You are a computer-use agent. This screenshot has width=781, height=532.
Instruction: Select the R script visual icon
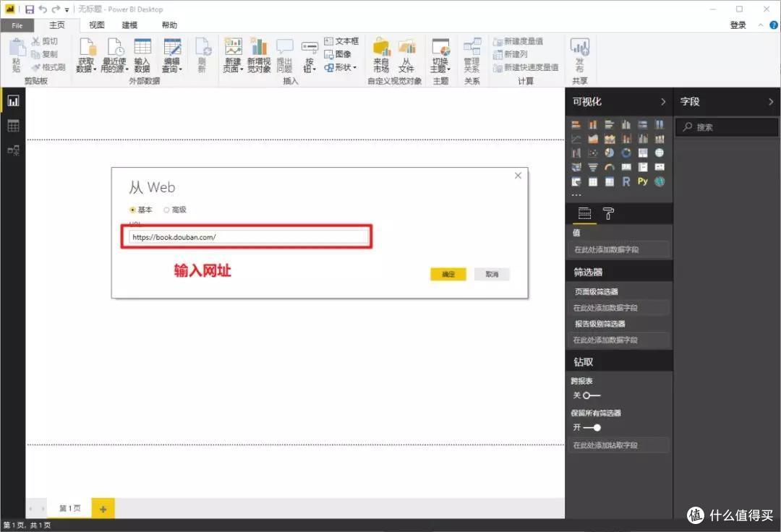coord(626,181)
